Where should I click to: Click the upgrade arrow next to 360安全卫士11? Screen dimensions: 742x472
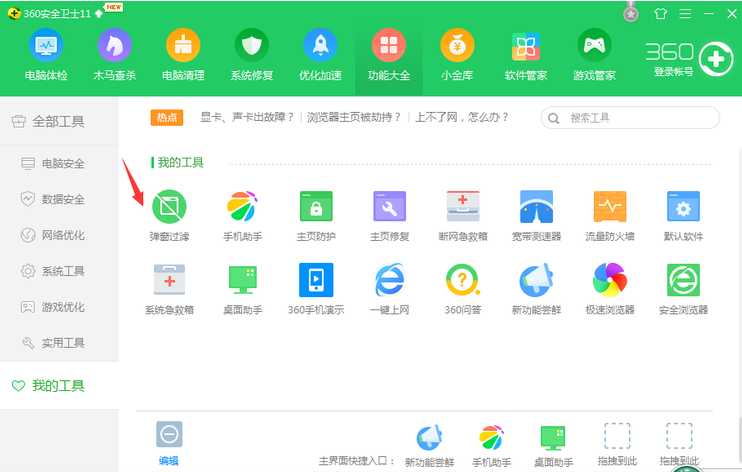pos(98,14)
